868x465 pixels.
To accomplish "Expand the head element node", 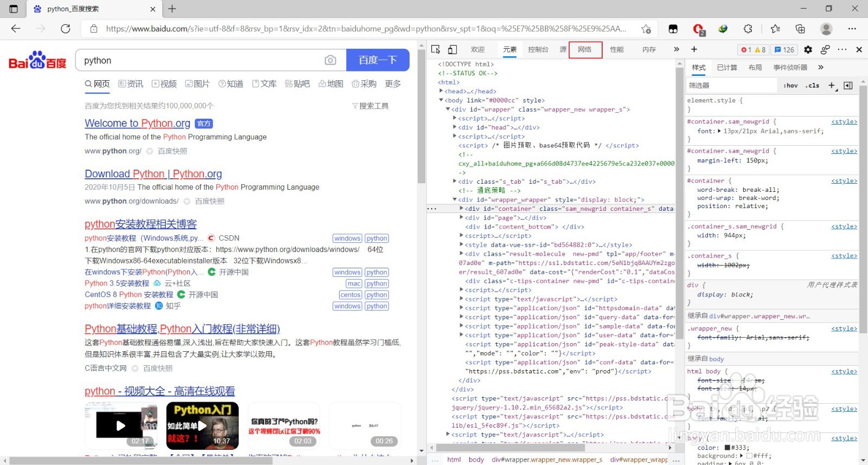I will (x=441, y=91).
